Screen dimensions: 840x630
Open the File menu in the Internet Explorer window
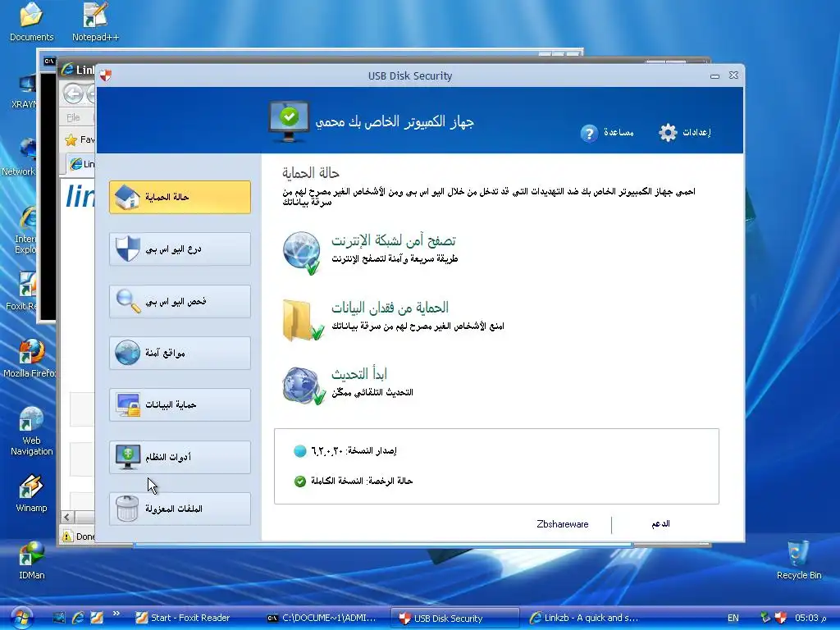point(73,117)
